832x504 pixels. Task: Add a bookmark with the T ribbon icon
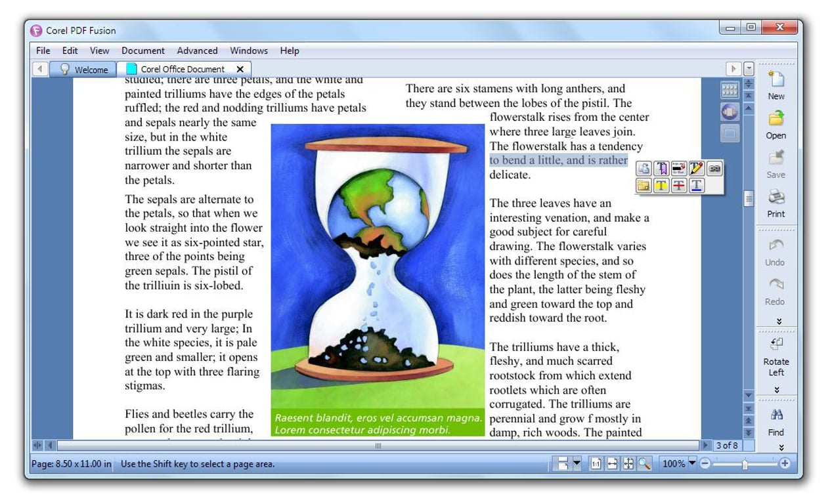point(661,169)
